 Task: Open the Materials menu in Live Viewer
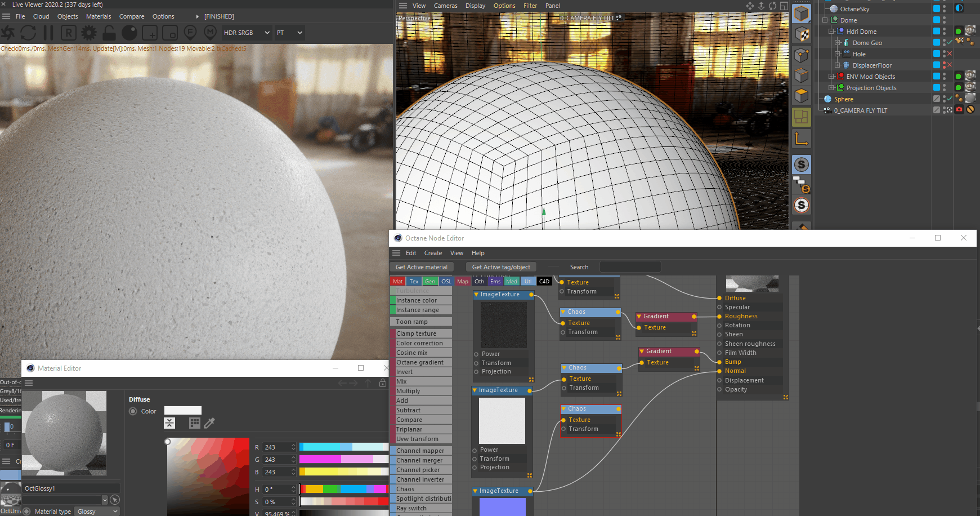(x=99, y=16)
